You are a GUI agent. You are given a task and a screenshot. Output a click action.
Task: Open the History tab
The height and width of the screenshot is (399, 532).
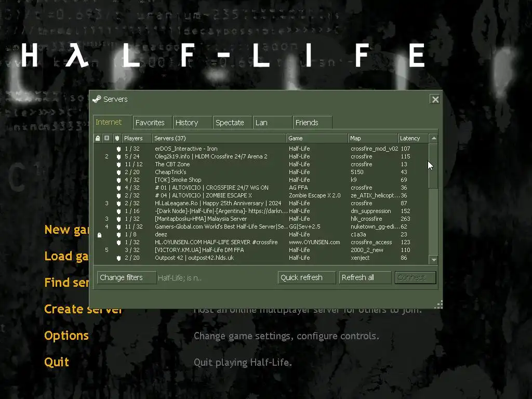(192, 123)
